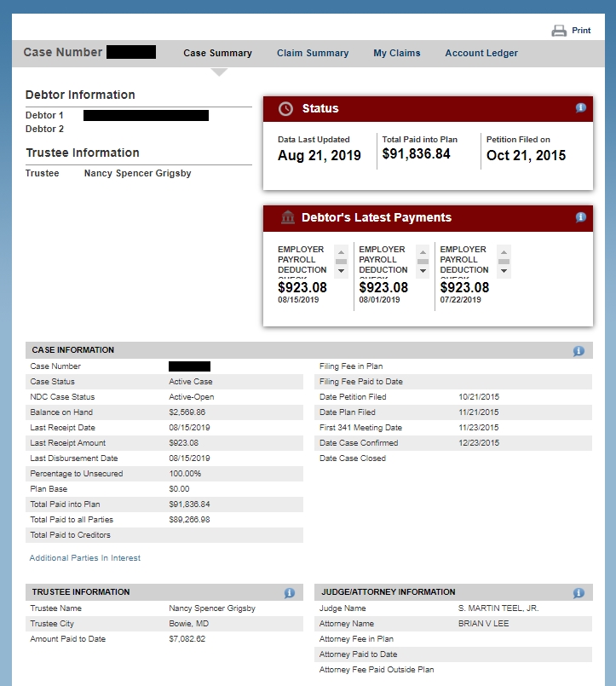This screenshot has height=686, width=616.
Task: Click Date Petition Filed value 10/21/2015
Action: (479, 397)
